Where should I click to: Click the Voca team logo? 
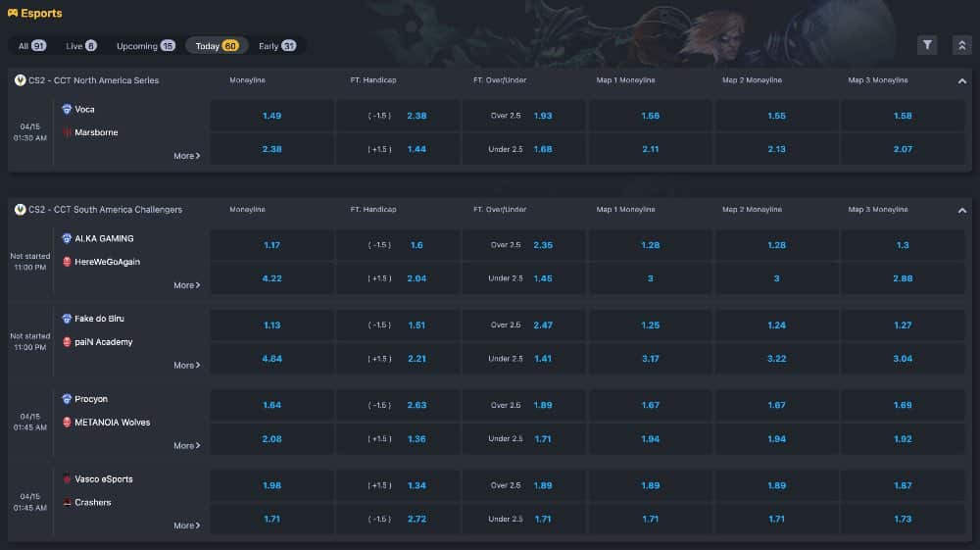pyautogui.click(x=67, y=110)
